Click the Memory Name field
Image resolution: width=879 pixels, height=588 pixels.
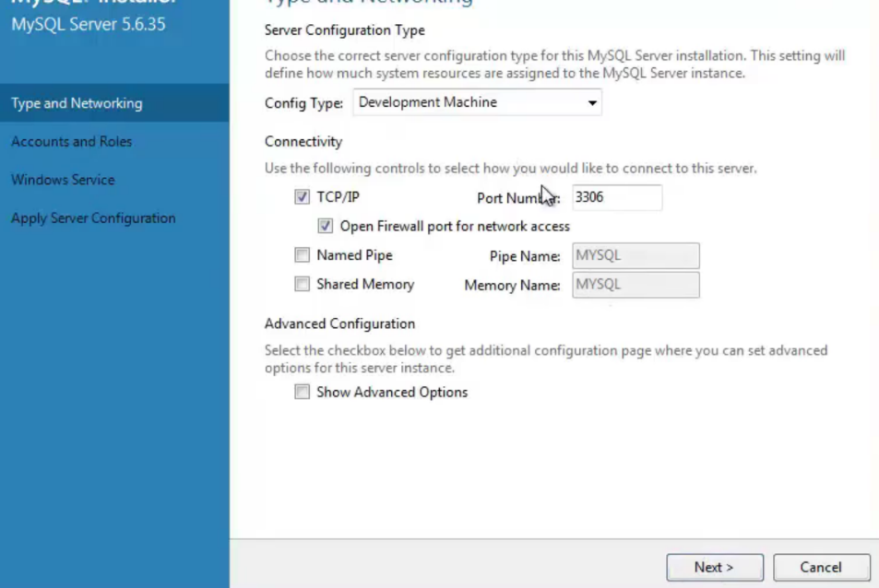pyautogui.click(x=635, y=285)
